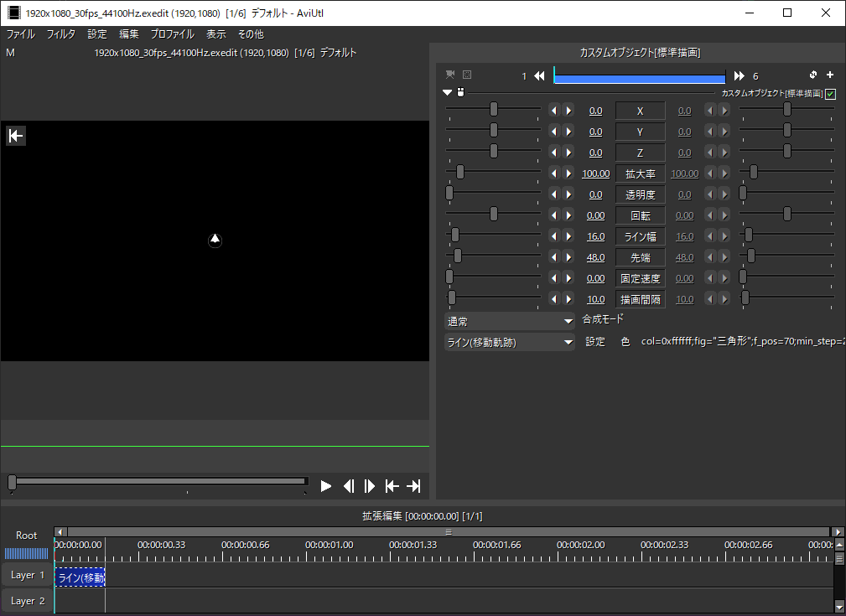Click the X parameter button
846x616 pixels.
pos(641,111)
